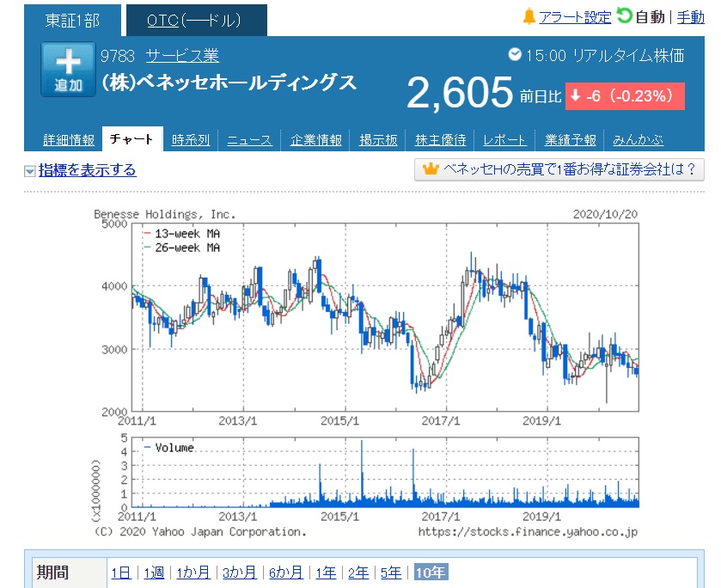Click the Volume legend entry
721x588 pixels.
point(169,447)
